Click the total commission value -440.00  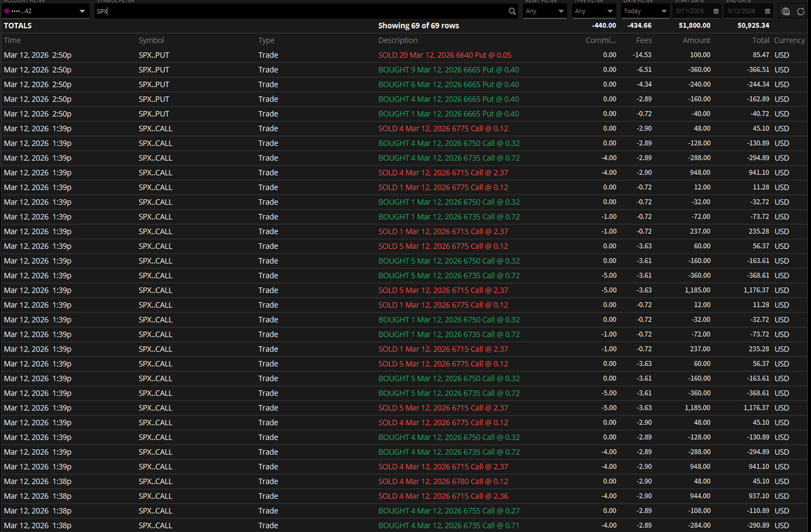(604, 26)
